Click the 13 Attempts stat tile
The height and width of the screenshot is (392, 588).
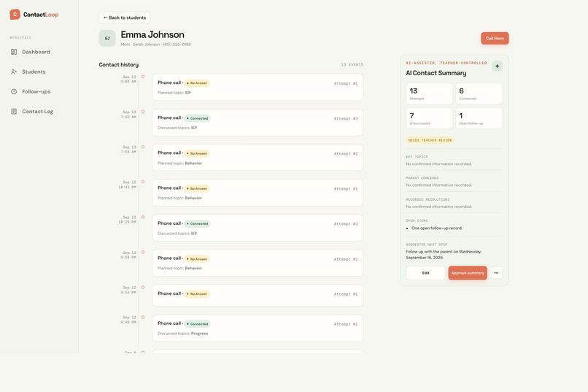click(430, 93)
